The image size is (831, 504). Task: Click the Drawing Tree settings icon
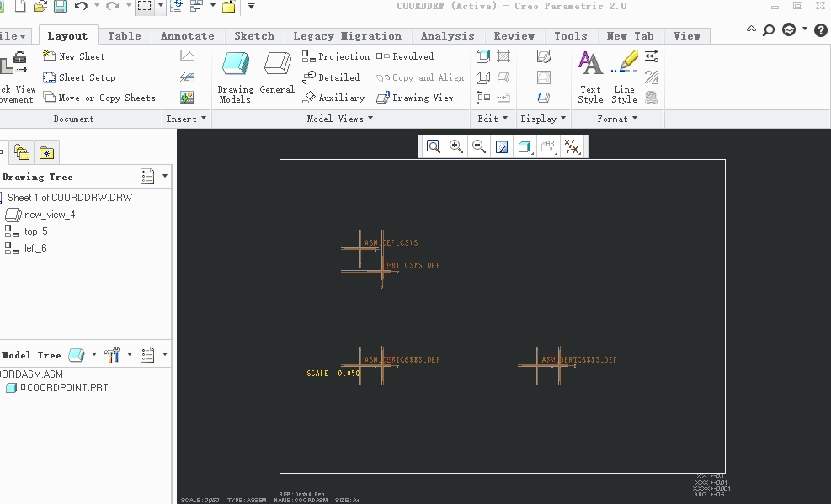(x=147, y=177)
